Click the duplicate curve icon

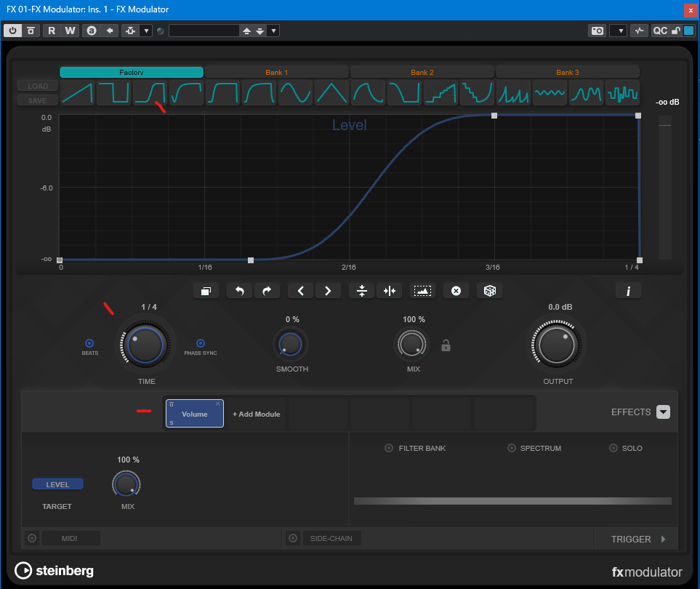tap(206, 291)
